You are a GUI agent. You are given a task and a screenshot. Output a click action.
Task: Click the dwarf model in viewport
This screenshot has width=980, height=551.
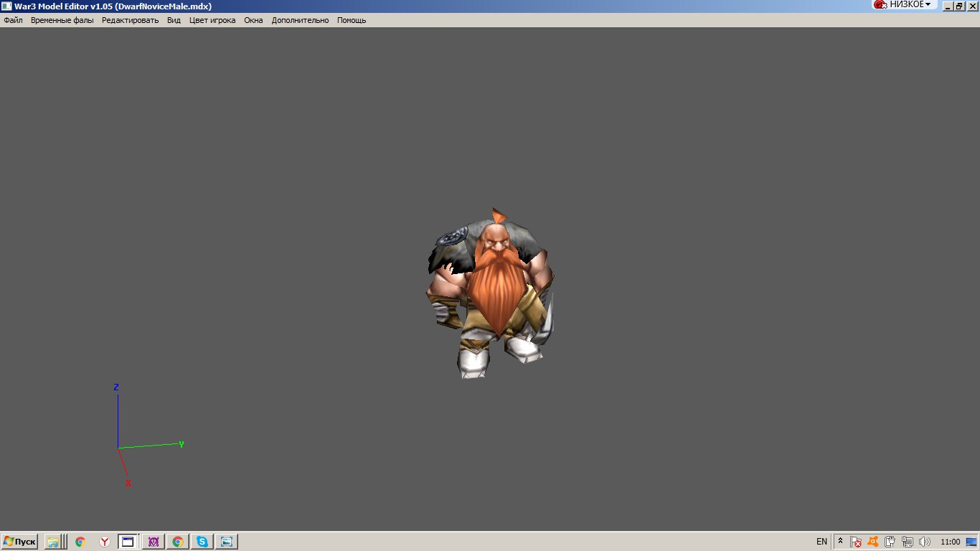[x=491, y=293]
